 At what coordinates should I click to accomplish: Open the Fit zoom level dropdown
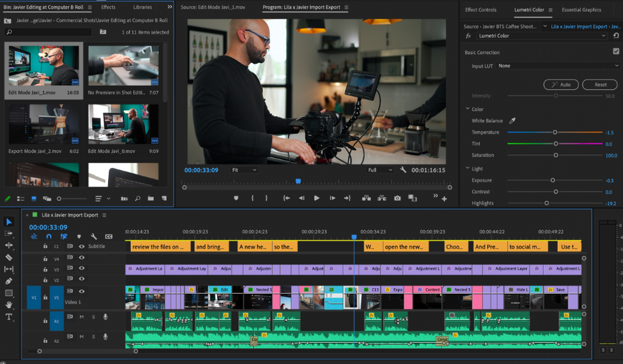click(x=244, y=170)
